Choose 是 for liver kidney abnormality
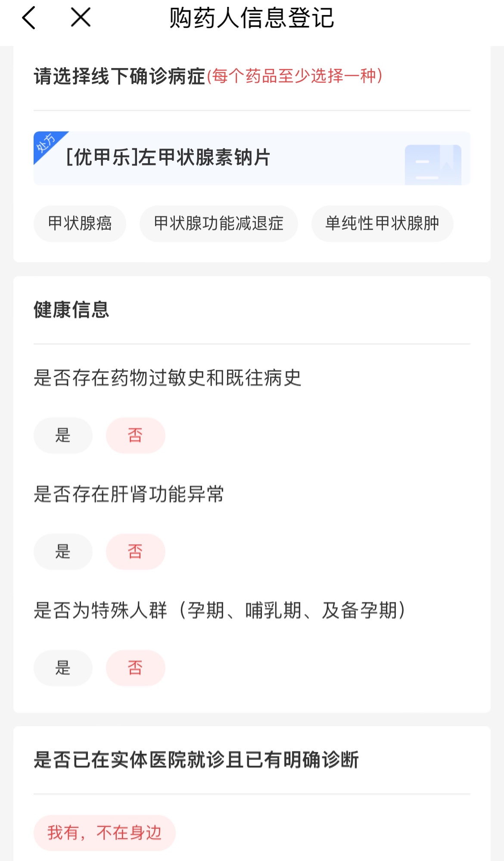This screenshot has height=861, width=504. (x=63, y=552)
